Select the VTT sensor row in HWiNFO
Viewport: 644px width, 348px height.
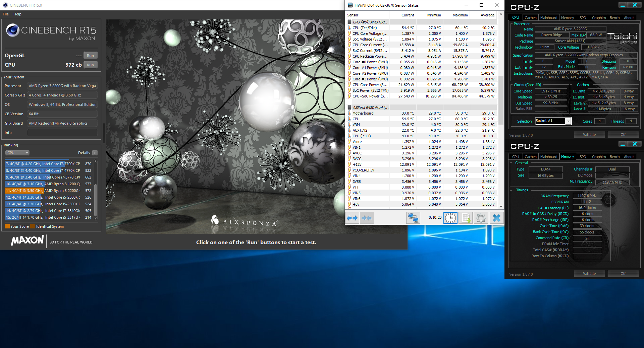coord(422,187)
